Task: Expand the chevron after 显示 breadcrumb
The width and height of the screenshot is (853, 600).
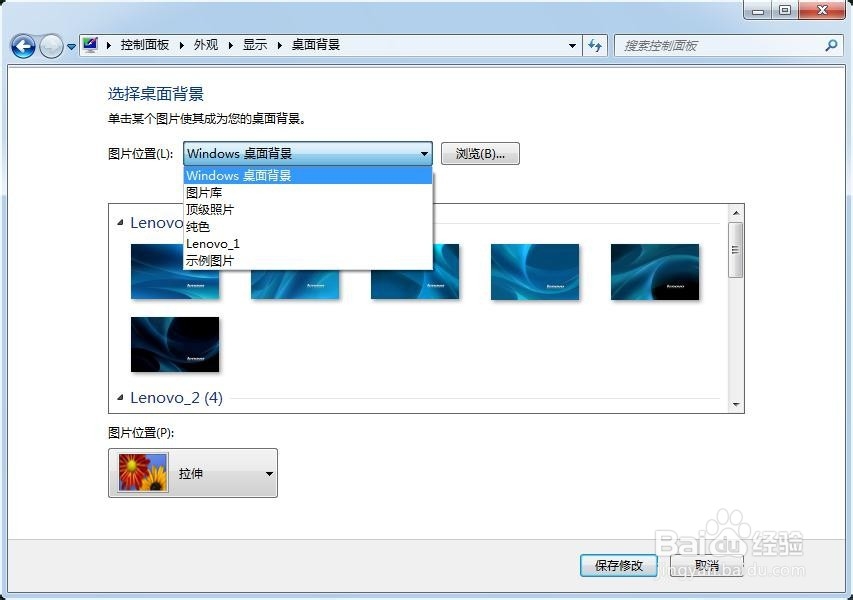Action: tap(280, 45)
